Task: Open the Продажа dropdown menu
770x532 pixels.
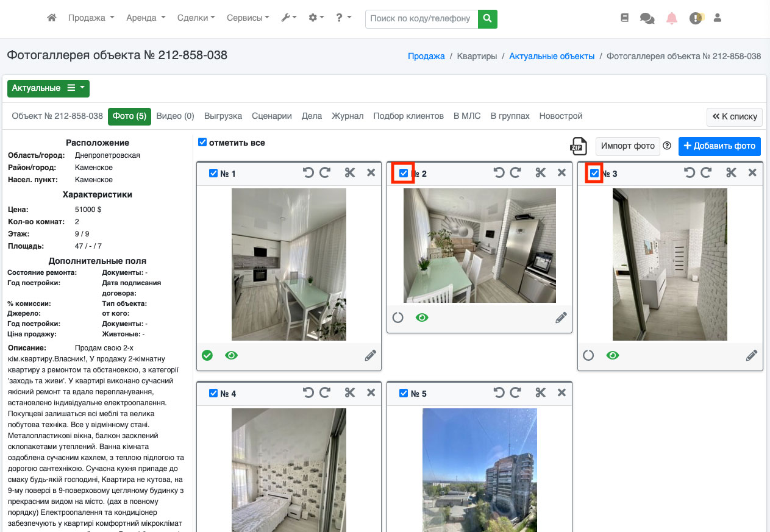Action: coord(91,18)
